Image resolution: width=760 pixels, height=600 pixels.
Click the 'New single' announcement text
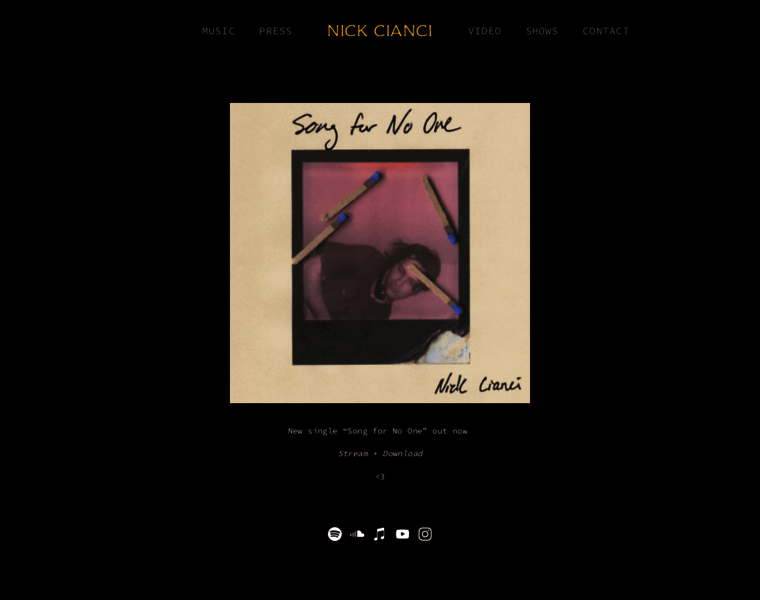tap(378, 431)
